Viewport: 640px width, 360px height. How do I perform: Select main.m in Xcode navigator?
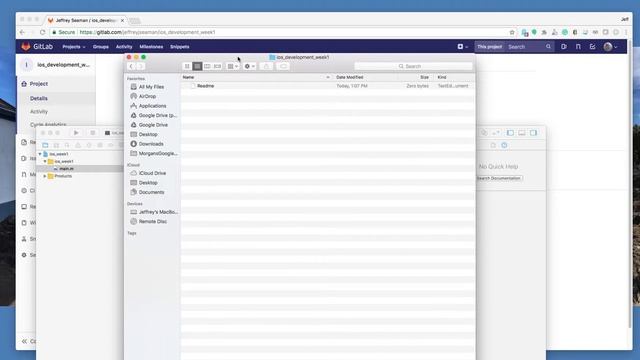click(x=66, y=169)
